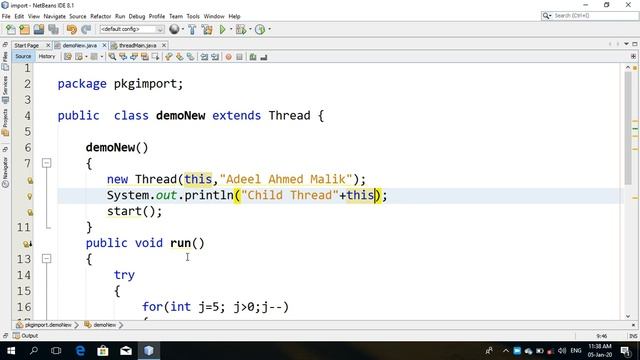The image size is (640, 360).
Task: Open the Navigate menu
Action: coord(54,16)
